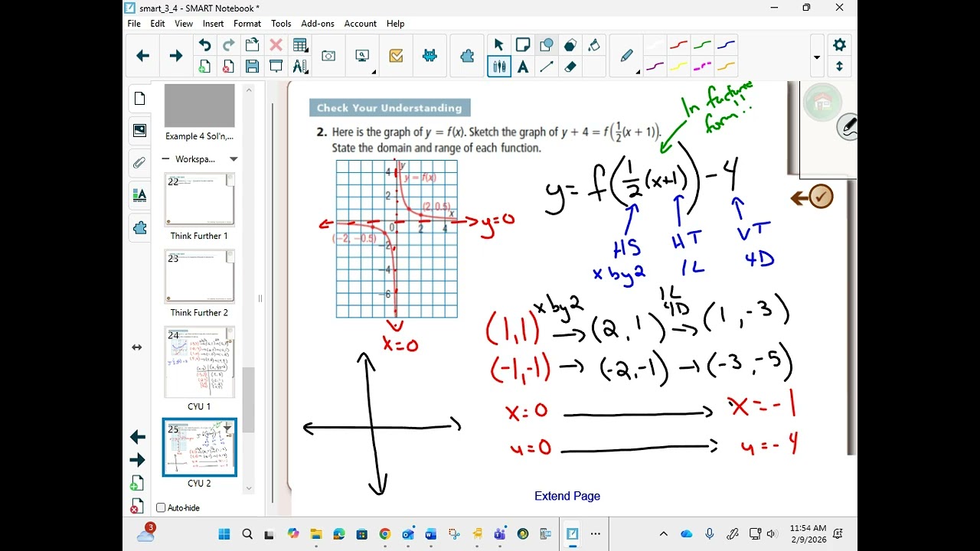Expand the toolbar options dropdown arrow
This screenshot has width=980, height=551.
817,57
